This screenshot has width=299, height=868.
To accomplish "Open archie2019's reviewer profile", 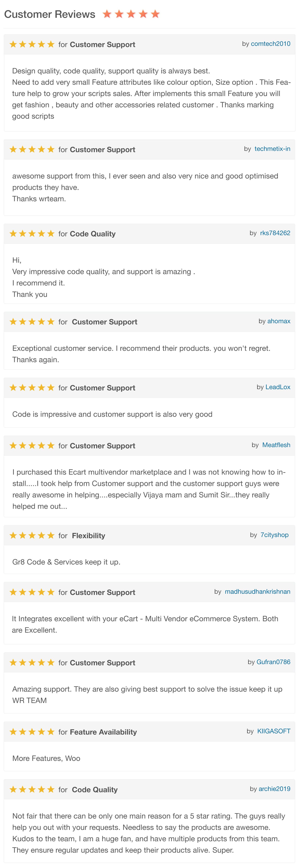I will (x=274, y=789).
